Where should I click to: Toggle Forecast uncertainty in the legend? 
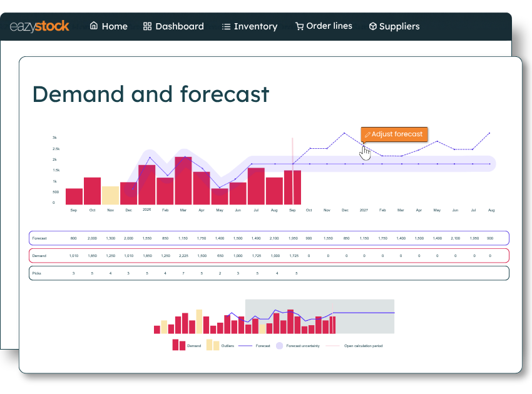pyautogui.click(x=297, y=346)
